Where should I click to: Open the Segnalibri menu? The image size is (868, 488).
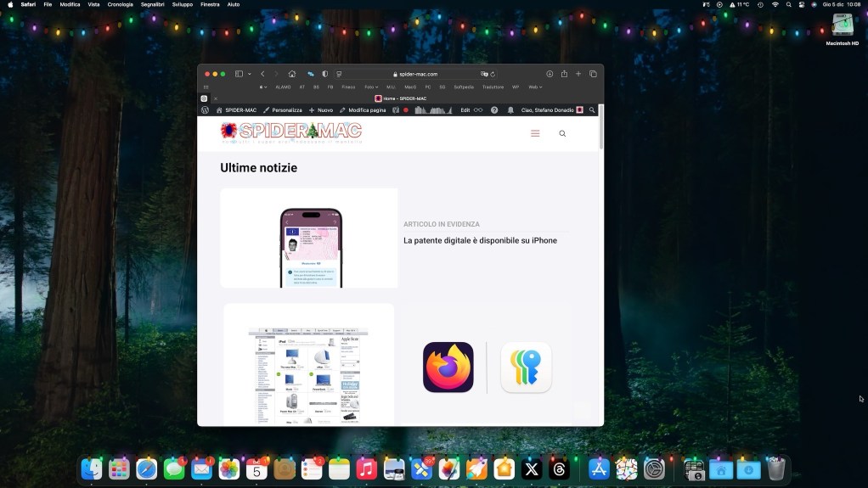[x=152, y=4]
